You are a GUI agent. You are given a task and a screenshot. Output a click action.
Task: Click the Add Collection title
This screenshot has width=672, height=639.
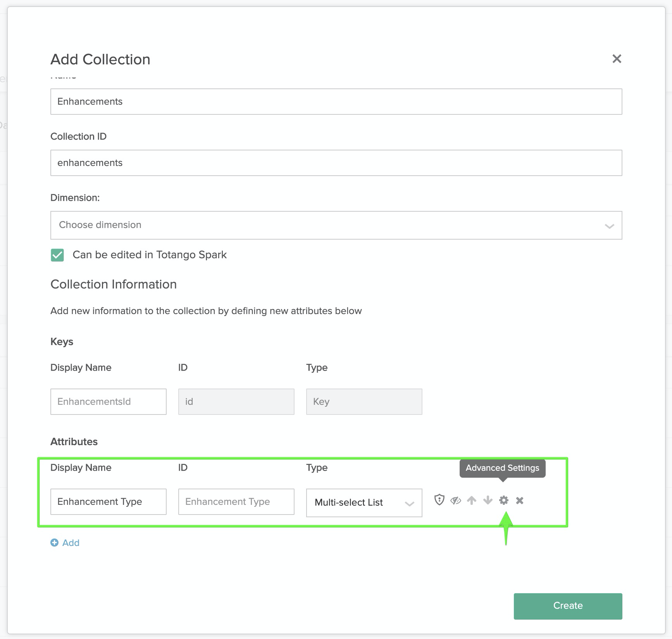point(100,59)
